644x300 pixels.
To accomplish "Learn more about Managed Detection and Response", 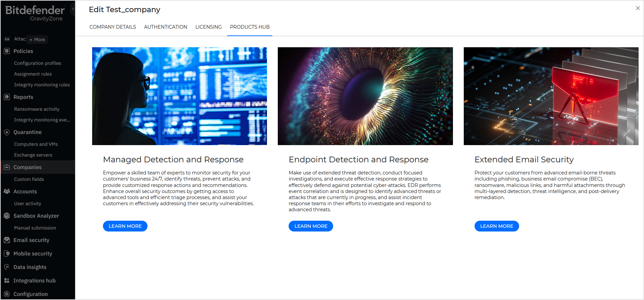I will (125, 226).
